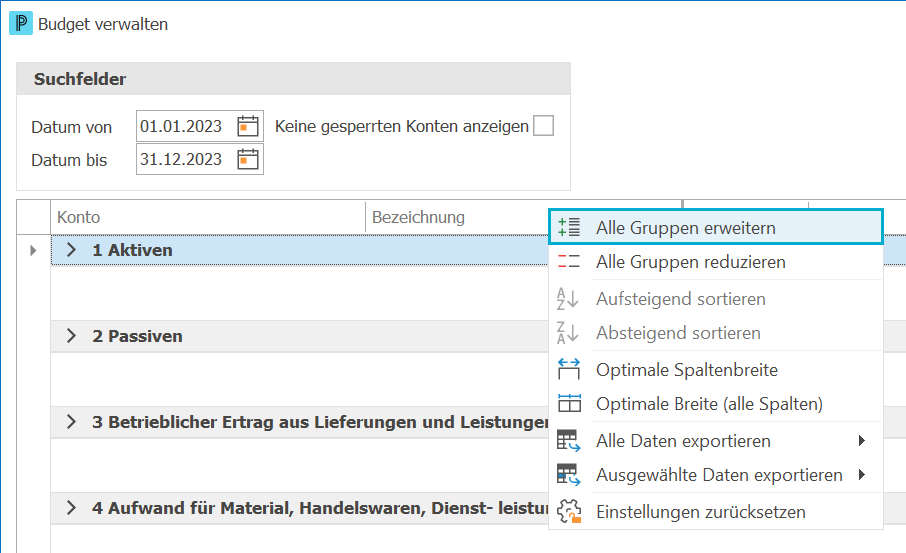
Task: Click the Konto column header
Action: click(x=208, y=217)
